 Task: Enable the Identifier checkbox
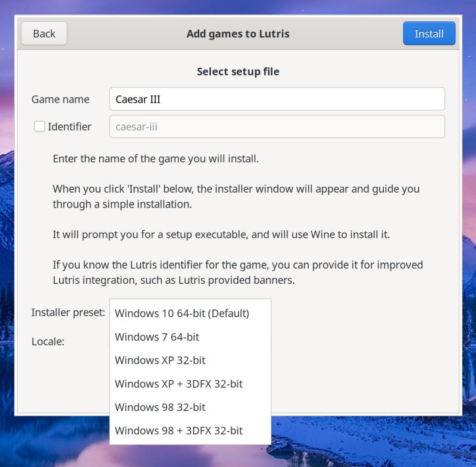pos(39,126)
